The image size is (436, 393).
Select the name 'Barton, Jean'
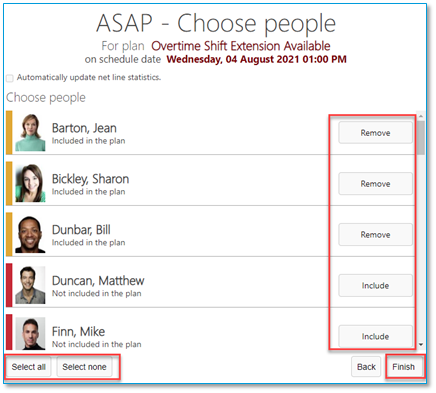click(x=84, y=128)
